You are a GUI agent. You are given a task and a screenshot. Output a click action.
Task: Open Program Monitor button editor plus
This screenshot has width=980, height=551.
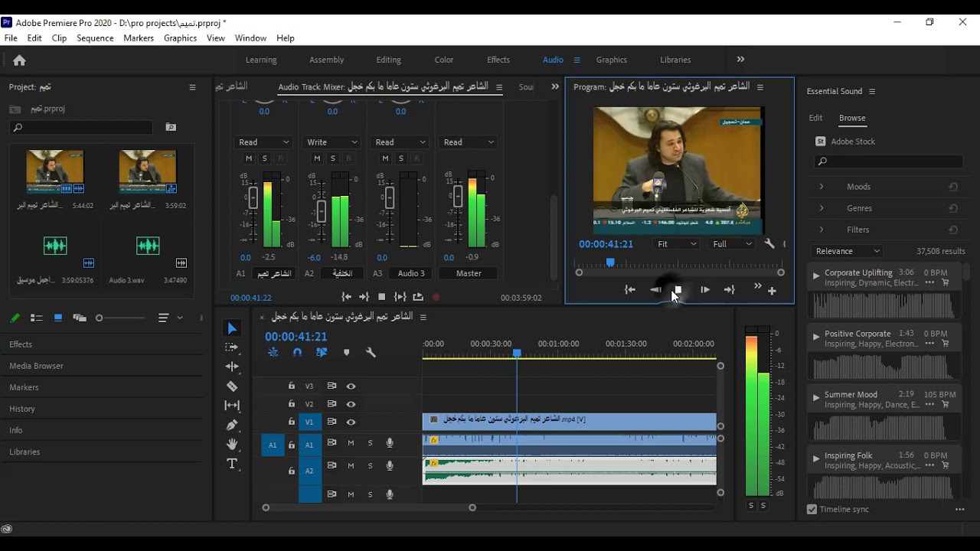pos(772,291)
